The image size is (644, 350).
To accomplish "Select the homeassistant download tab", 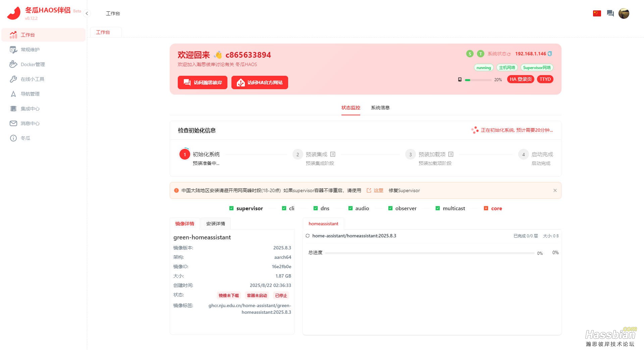I will click(323, 224).
